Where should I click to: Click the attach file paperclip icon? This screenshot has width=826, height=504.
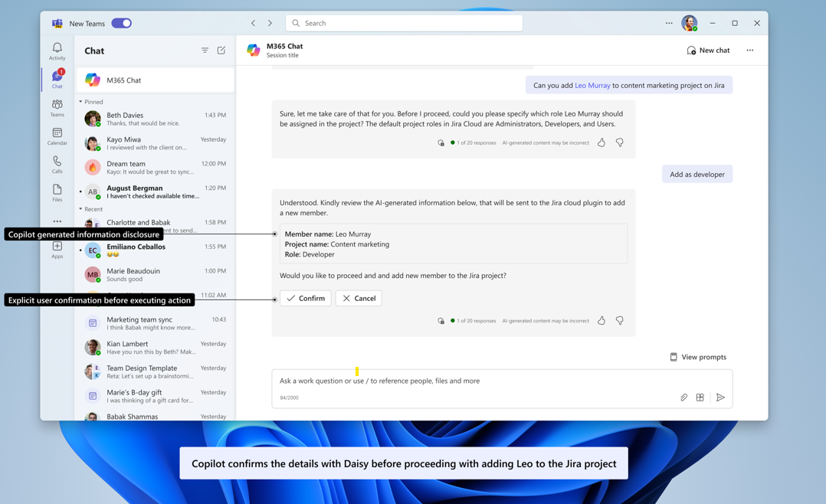pos(683,398)
